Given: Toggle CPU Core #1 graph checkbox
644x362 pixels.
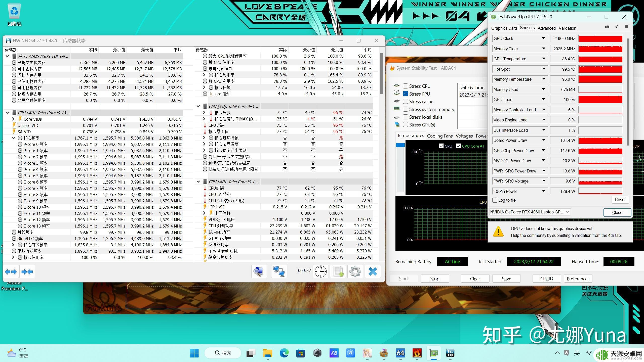Looking at the screenshot, I should 458,146.
